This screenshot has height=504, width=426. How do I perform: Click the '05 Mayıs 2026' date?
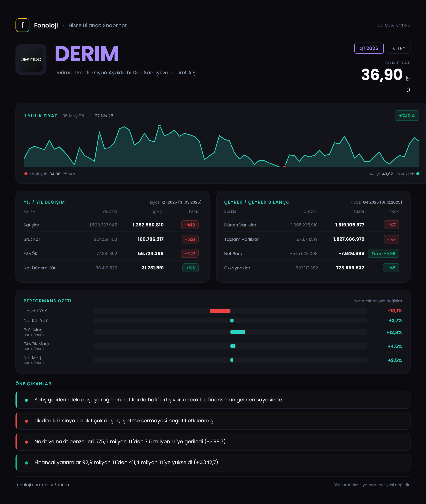394,25
